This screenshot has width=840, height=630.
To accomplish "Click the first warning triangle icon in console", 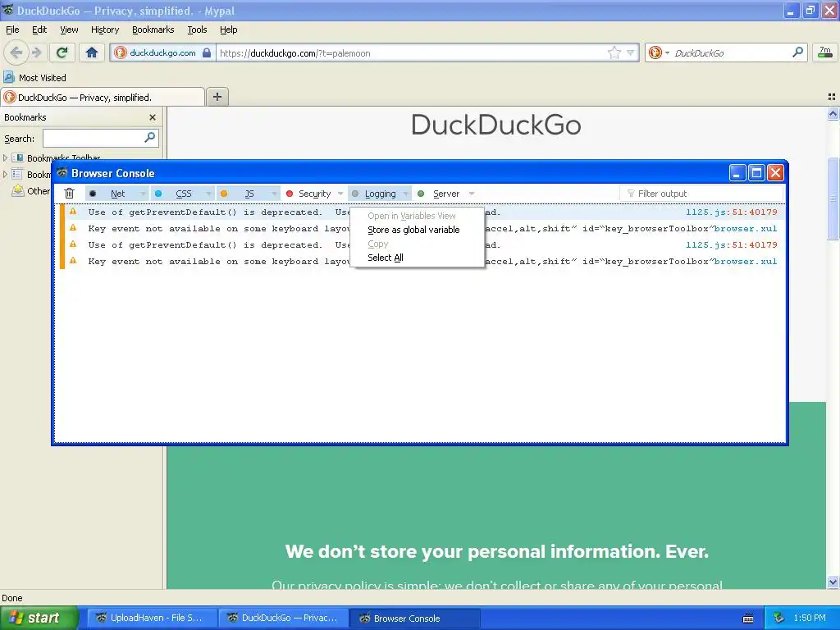I will click(x=73, y=212).
